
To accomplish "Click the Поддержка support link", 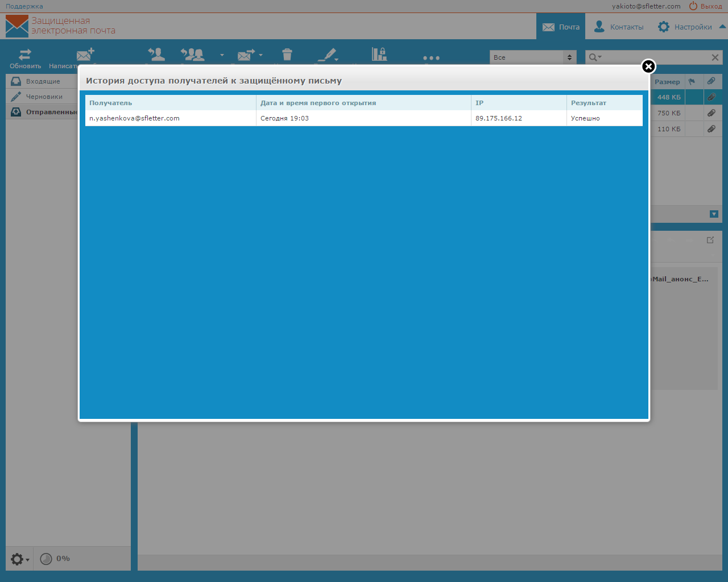I will 24,6.
